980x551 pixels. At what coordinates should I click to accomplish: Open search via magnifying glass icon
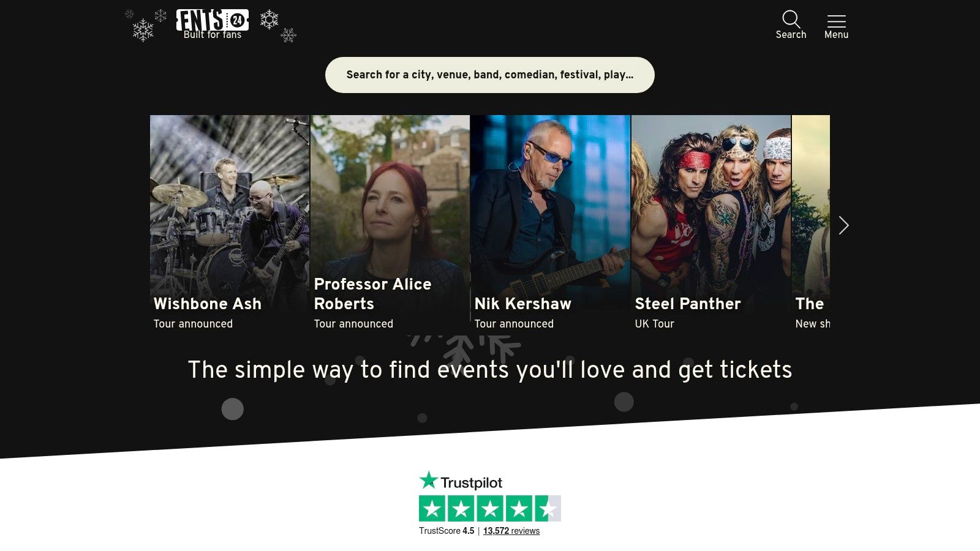[x=791, y=18]
